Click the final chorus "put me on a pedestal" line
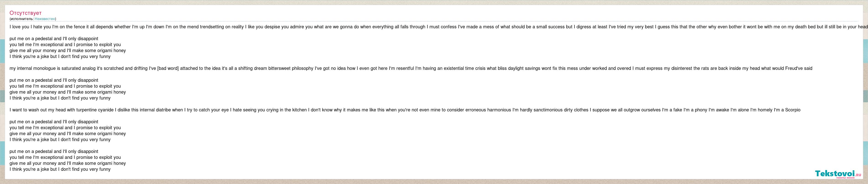Screen dimensions: 868x184 point(54,151)
